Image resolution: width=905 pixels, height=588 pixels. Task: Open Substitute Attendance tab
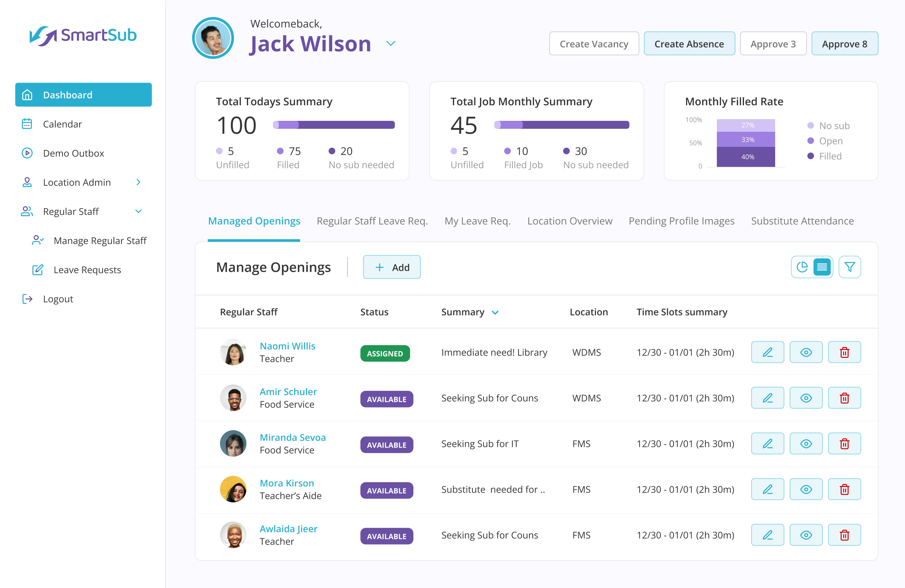click(x=802, y=221)
